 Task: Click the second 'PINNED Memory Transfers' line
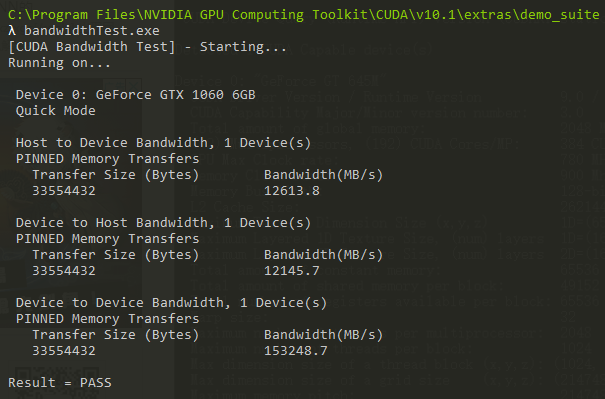(108, 239)
